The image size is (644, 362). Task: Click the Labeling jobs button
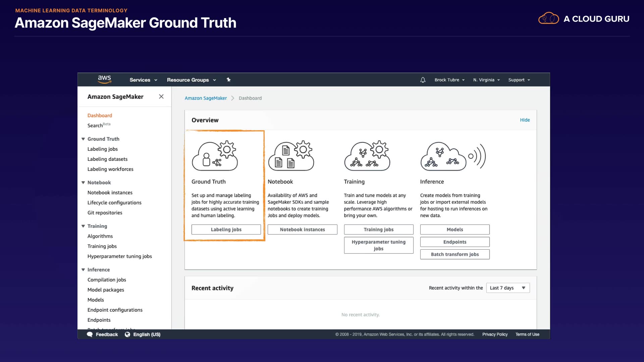pyautogui.click(x=226, y=230)
